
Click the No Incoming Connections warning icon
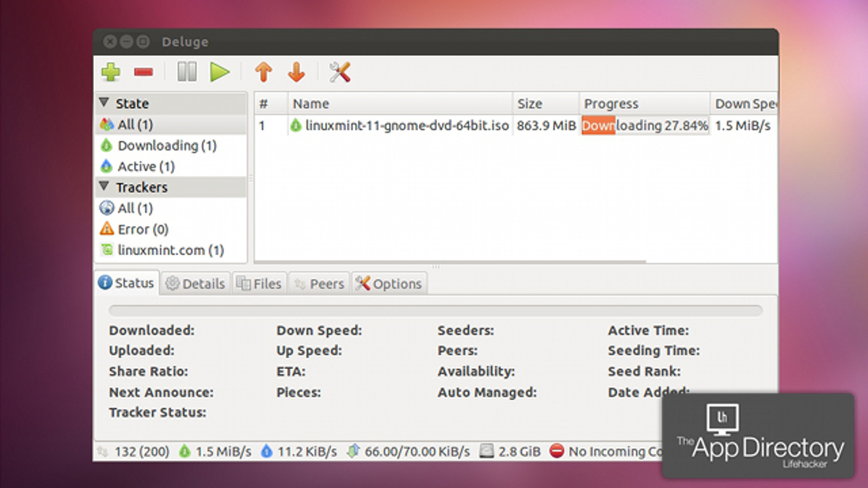557,451
